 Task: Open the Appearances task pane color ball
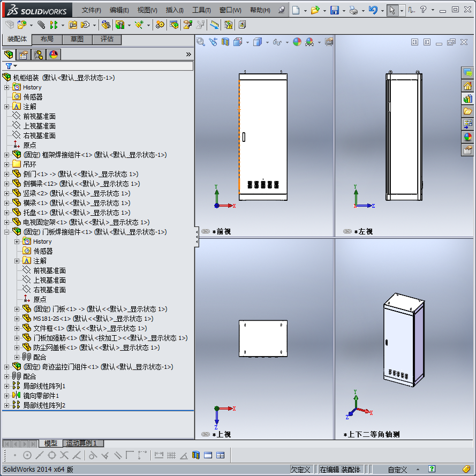tap(467, 137)
